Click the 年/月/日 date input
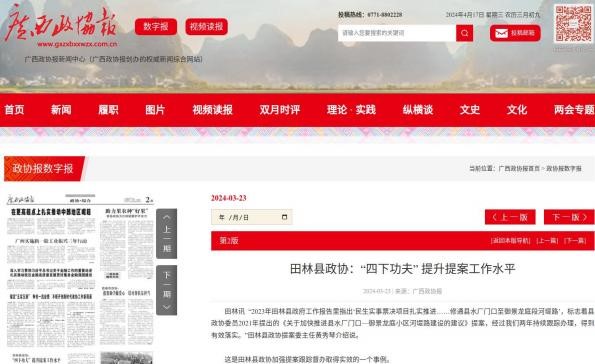This screenshot has width=595, height=364. coord(252,217)
